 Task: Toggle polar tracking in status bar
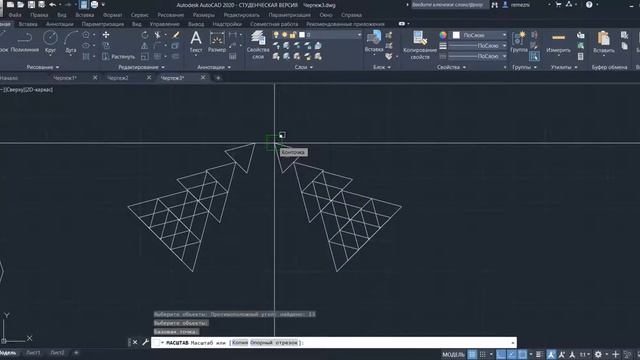[x=511, y=354]
